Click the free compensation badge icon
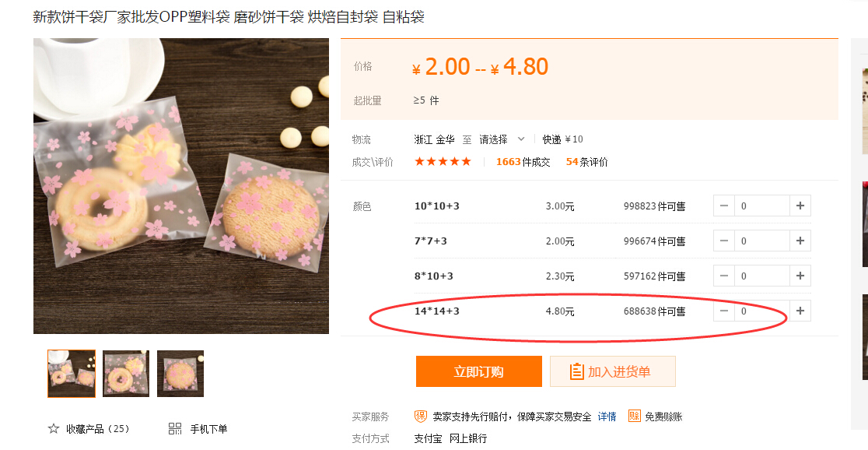Image resolution: width=868 pixels, height=450 pixels. 634,417
